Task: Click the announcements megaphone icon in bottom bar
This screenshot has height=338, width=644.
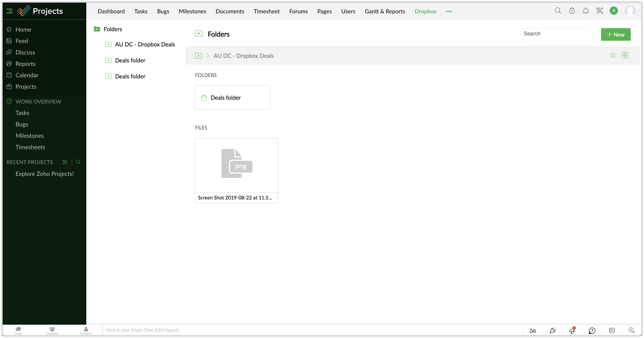Action: (x=572, y=331)
